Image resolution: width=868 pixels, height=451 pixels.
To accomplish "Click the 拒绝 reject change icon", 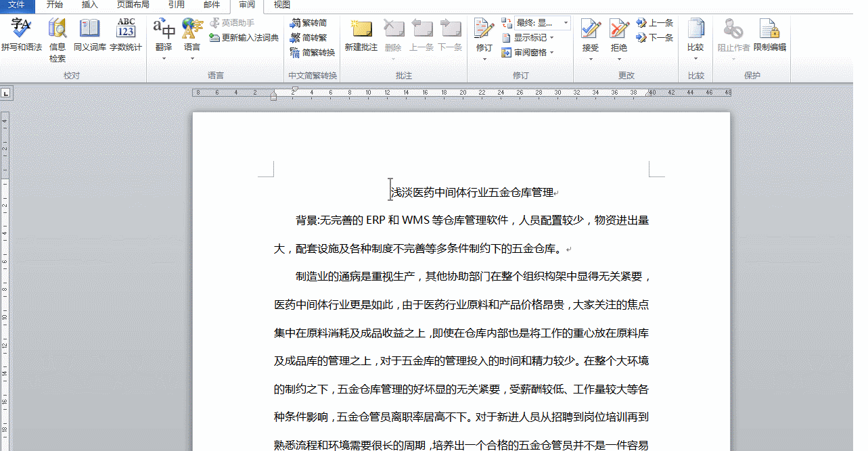I will pyautogui.click(x=619, y=29).
